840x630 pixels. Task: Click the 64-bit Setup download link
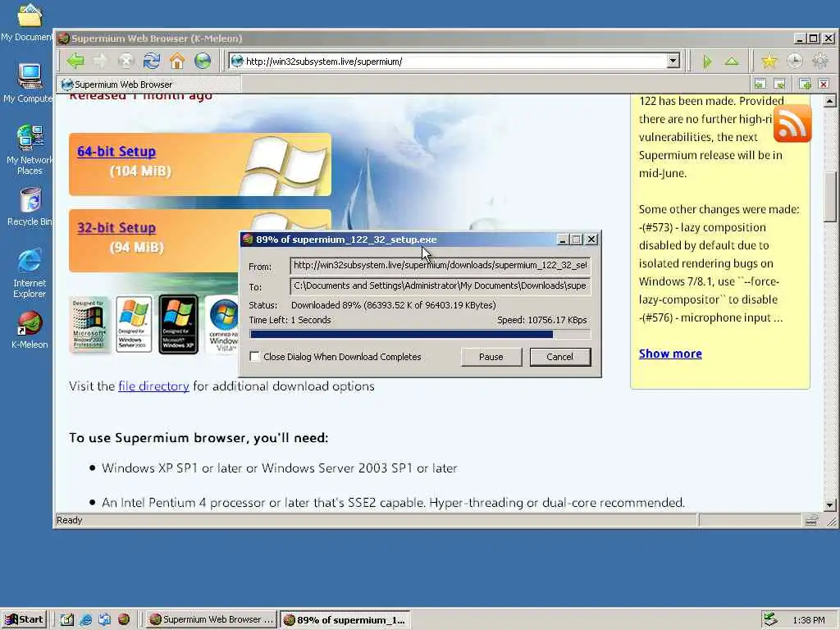pos(116,152)
